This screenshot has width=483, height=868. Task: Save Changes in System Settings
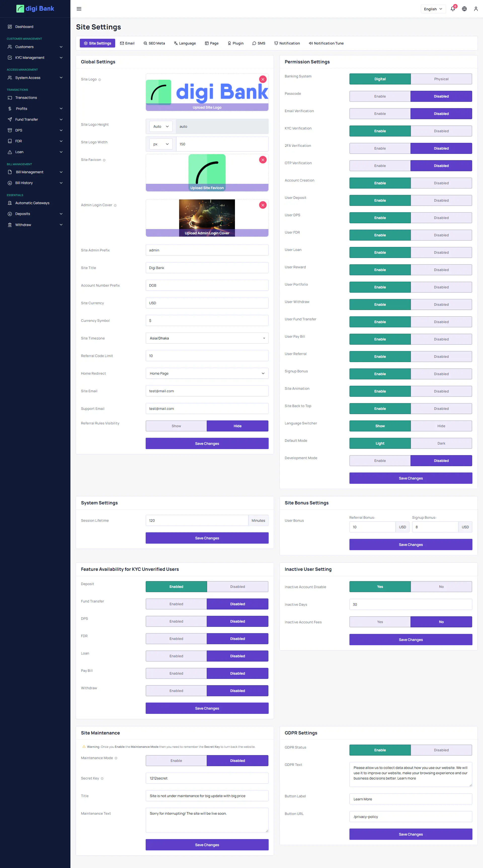(x=207, y=538)
